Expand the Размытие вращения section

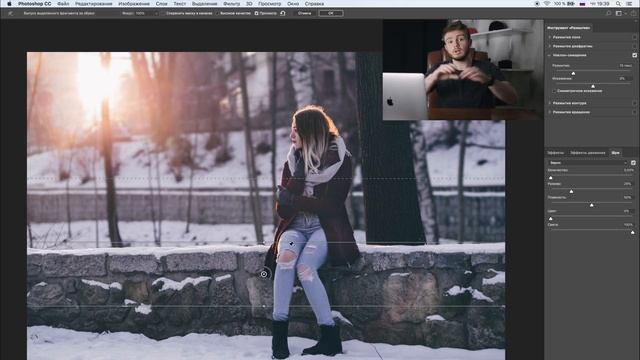pos(549,112)
